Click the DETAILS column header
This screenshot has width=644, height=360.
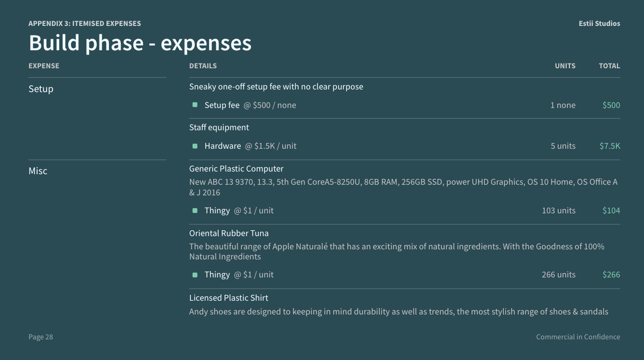203,66
